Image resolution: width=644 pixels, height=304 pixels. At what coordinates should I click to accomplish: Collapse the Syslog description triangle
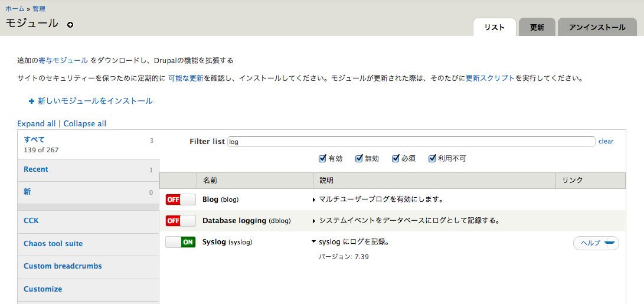(x=314, y=242)
